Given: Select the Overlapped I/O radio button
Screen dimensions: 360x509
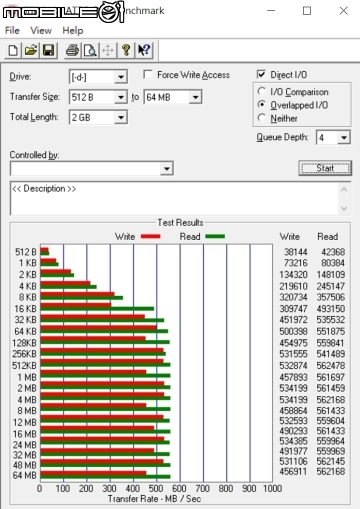Looking at the screenshot, I should coord(262,105).
